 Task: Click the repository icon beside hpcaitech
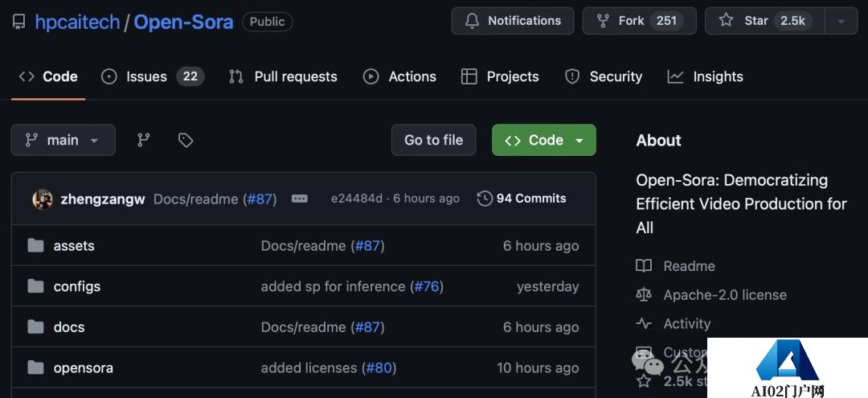tap(18, 23)
